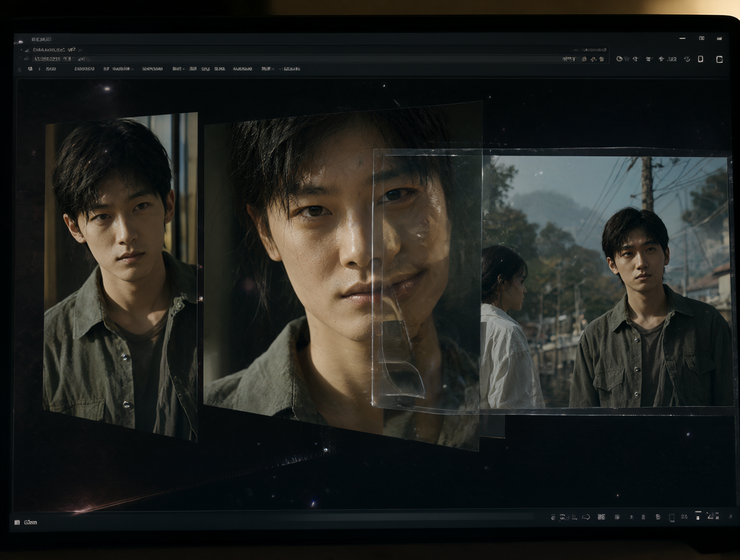Click the tall phone-shaped icon in top toolbar
This screenshot has height=560, width=740.
(x=701, y=59)
